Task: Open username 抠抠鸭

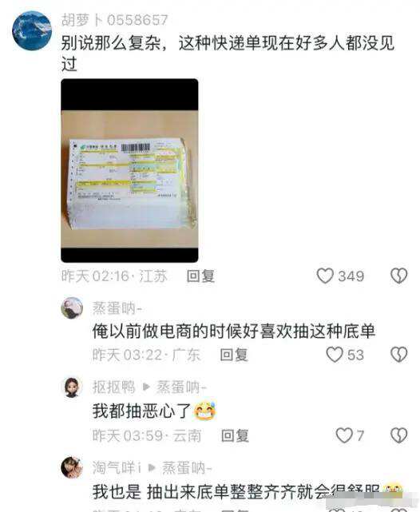Action: click(x=113, y=387)
